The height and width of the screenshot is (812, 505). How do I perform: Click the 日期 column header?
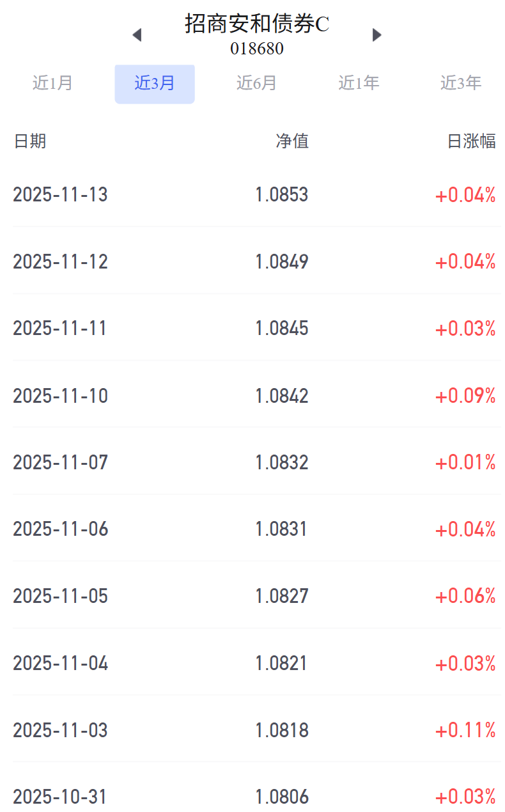(x=29, y=141)
